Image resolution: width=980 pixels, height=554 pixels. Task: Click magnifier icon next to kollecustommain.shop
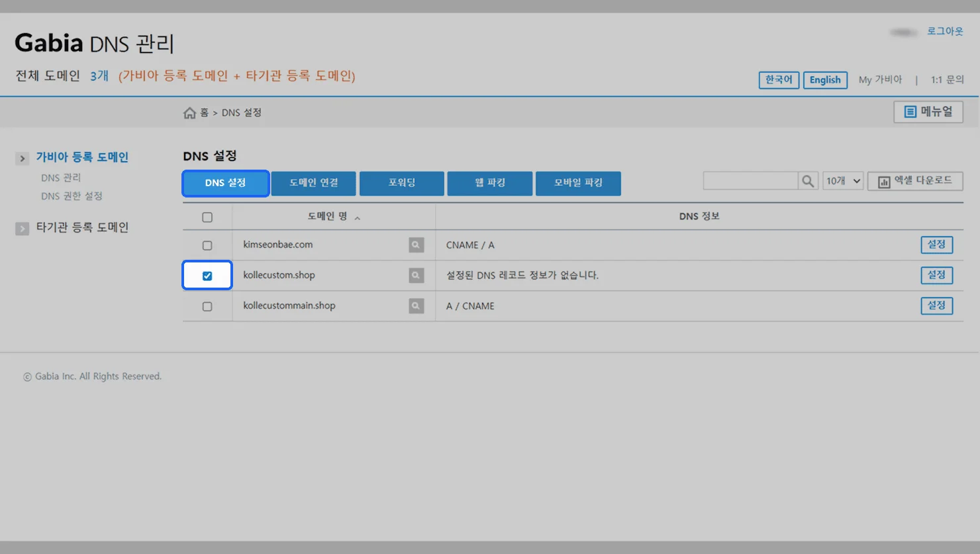pos(416,306)
